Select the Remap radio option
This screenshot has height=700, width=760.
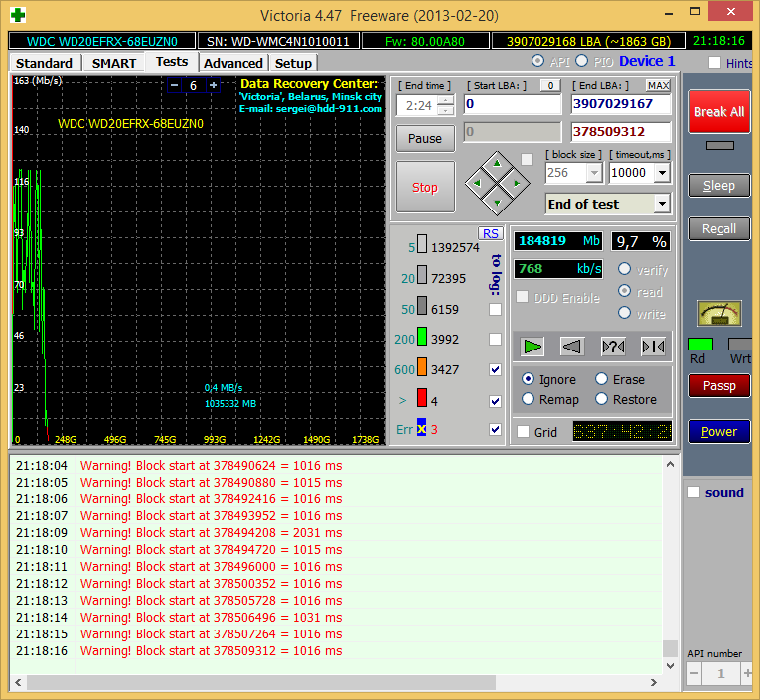click(x=529, y=399)
